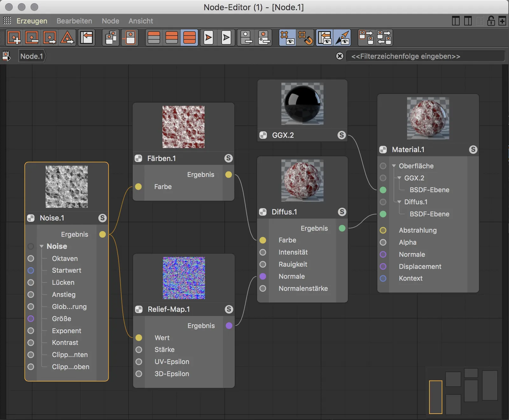
Task: Toggle the preview icon on Material.1 title
Action: click(x=383, y=150)
